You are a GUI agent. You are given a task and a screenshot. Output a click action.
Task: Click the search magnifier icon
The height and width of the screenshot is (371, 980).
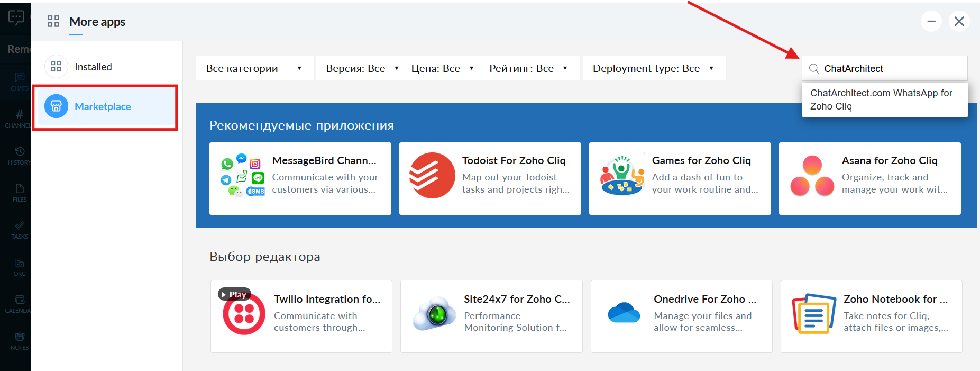tap(814, 69)
